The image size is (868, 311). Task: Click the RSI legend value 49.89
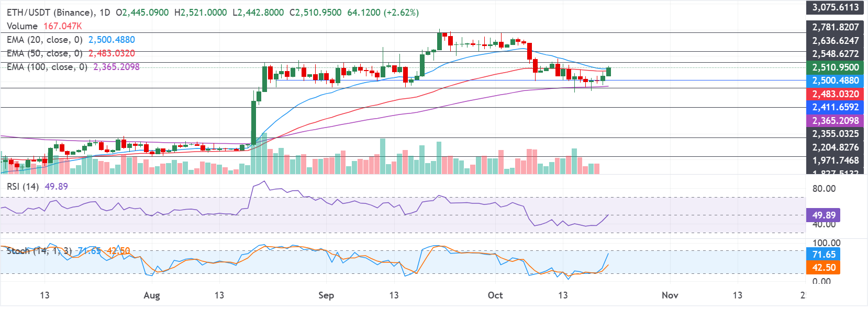[x=56, y=186]
